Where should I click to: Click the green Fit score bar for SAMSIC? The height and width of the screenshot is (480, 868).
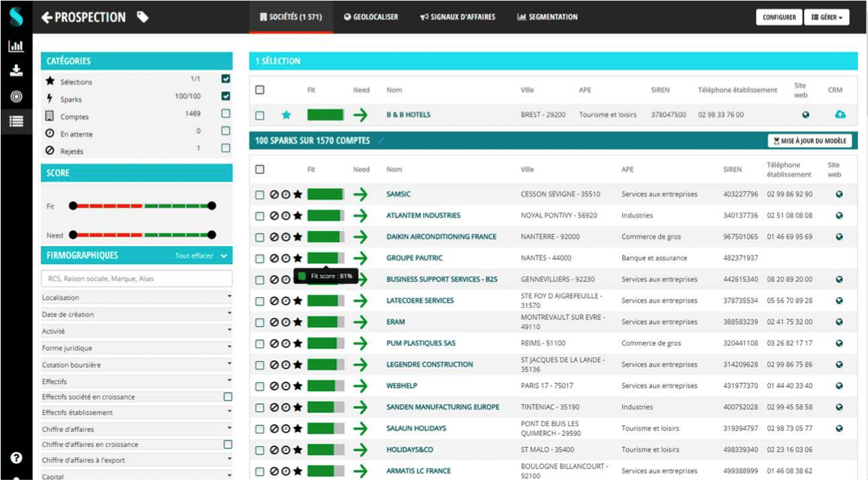click(x=326, y=194)
